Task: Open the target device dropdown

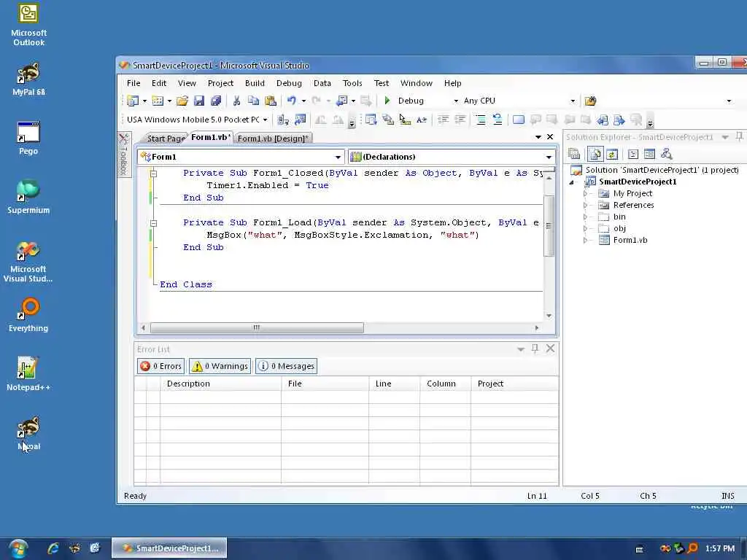Action: 265,120
